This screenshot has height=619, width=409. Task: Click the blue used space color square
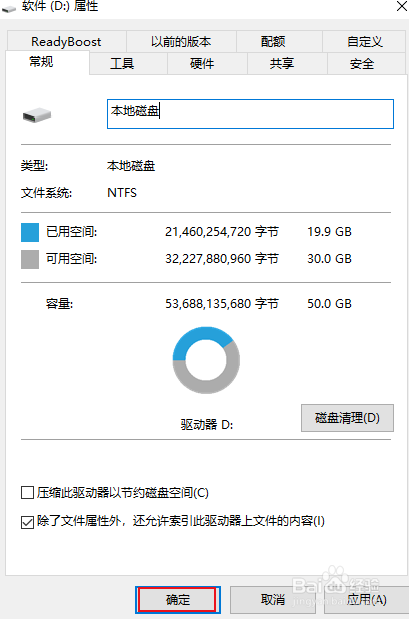click(30, 232)
